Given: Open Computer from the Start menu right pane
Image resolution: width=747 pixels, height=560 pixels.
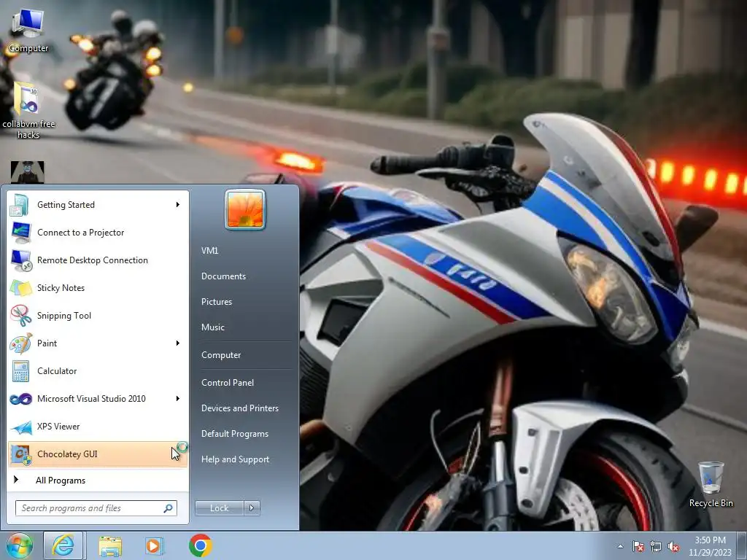Looking at the screenshot, I should point(221,355).
